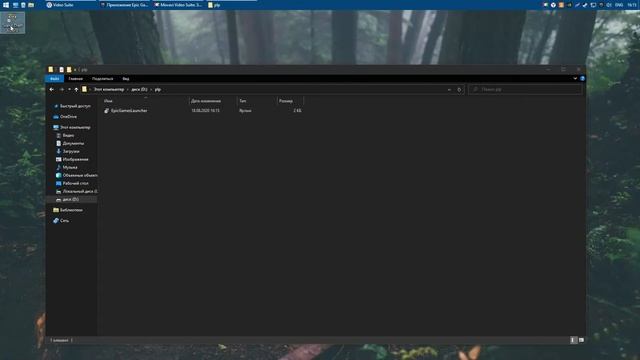Click the 2 КБ size cell
Viewport: 640px width, 360px height.
coord(297,111)
